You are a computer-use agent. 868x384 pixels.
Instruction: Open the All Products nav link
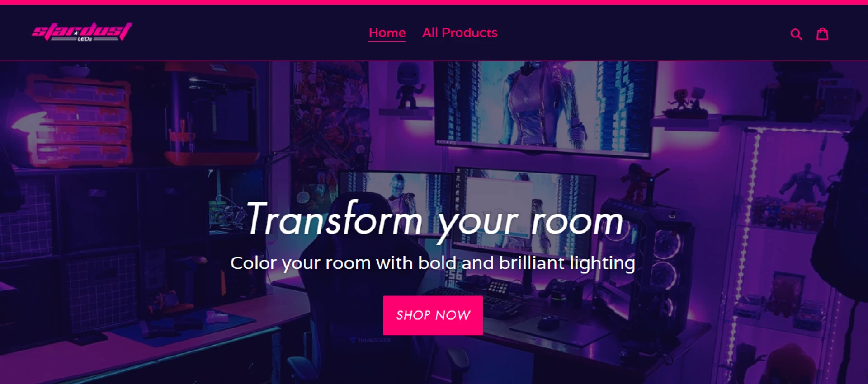pyautogui.click(x=460, y=33)
